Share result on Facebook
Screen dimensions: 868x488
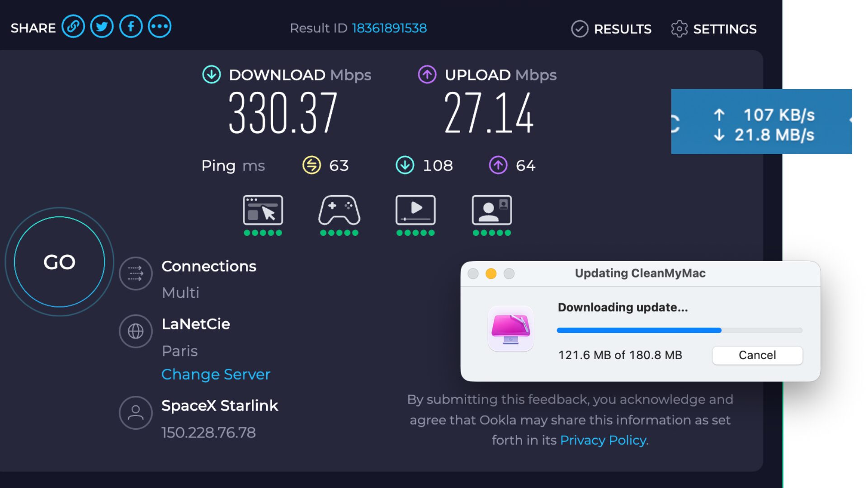[131, 27]
